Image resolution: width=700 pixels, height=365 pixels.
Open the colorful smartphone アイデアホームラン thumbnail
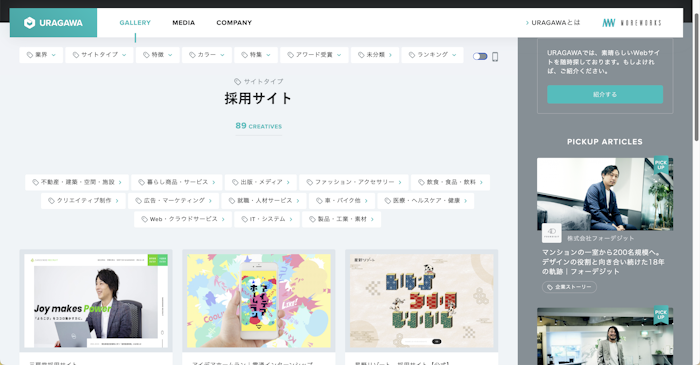(259, 301)
